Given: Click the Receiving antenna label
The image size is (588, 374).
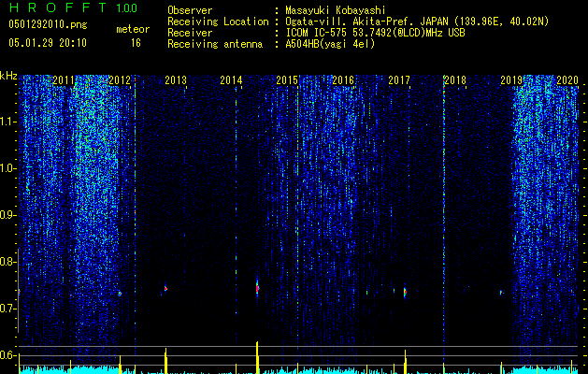Looking at the screenshot, I should pos(215,44).
